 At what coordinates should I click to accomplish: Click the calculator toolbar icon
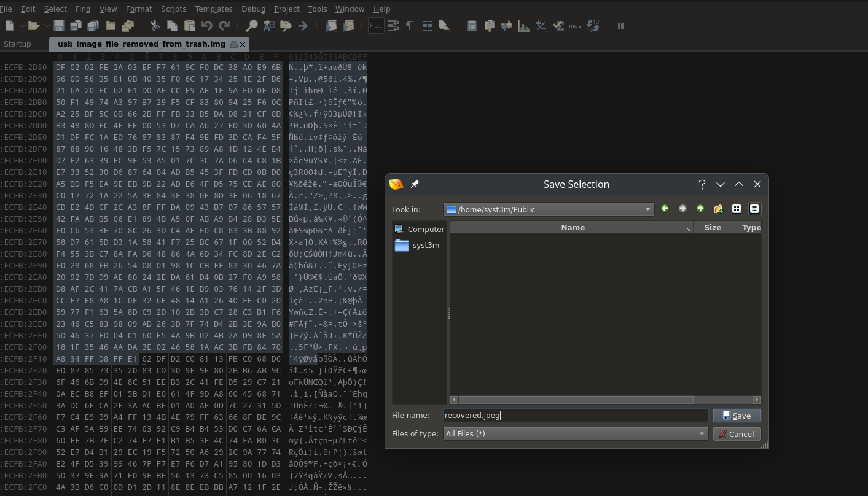point(472,26)
